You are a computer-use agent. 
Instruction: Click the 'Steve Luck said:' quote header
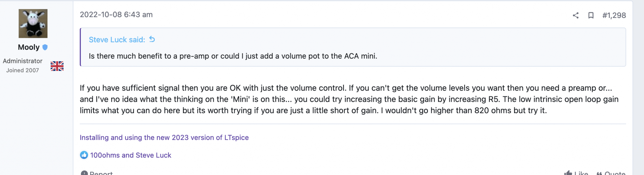click(117, 39)
